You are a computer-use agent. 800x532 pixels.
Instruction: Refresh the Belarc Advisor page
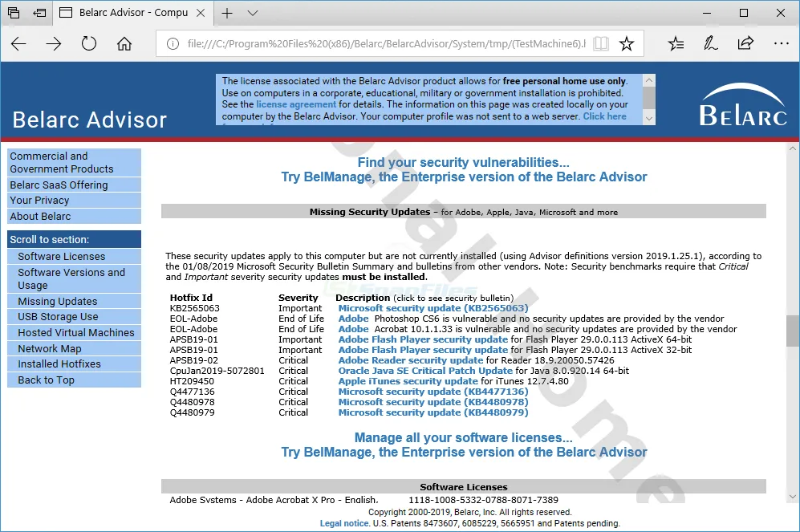click(89, 44)
